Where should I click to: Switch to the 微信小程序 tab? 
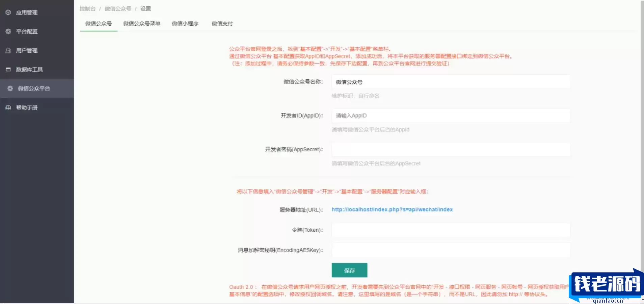185,23
